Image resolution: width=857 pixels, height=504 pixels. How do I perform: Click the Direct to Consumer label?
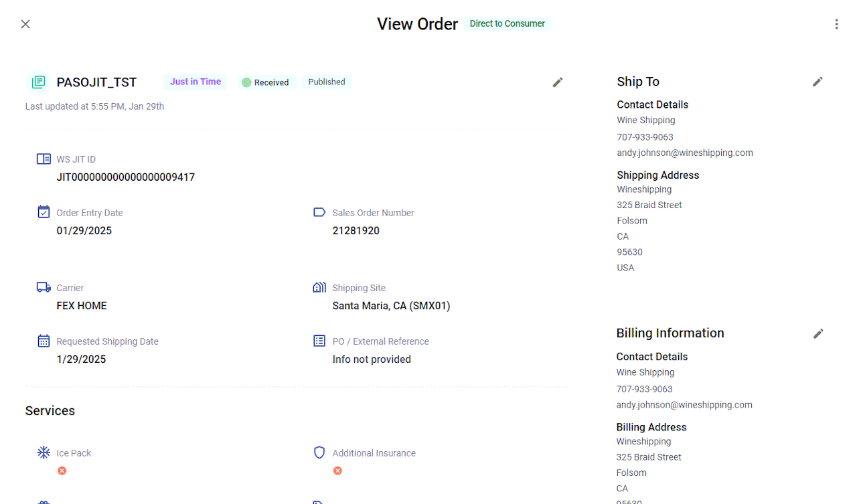click(x=507, y=23)
